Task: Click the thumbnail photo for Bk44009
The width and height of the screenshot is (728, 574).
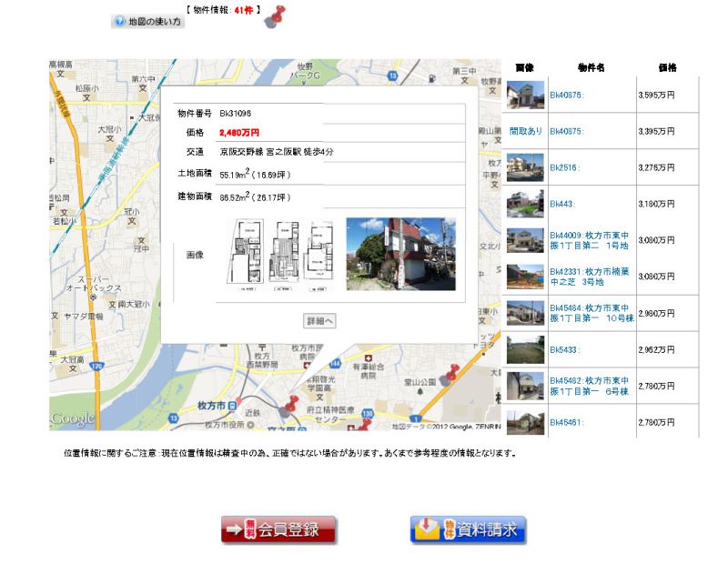Action: click(525, 240)
